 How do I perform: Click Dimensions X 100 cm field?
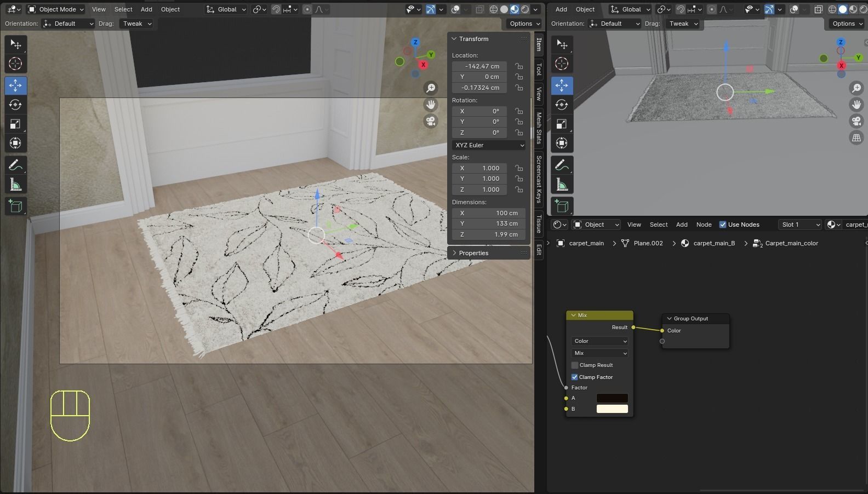pyautogui.click(x=489, y=213)
